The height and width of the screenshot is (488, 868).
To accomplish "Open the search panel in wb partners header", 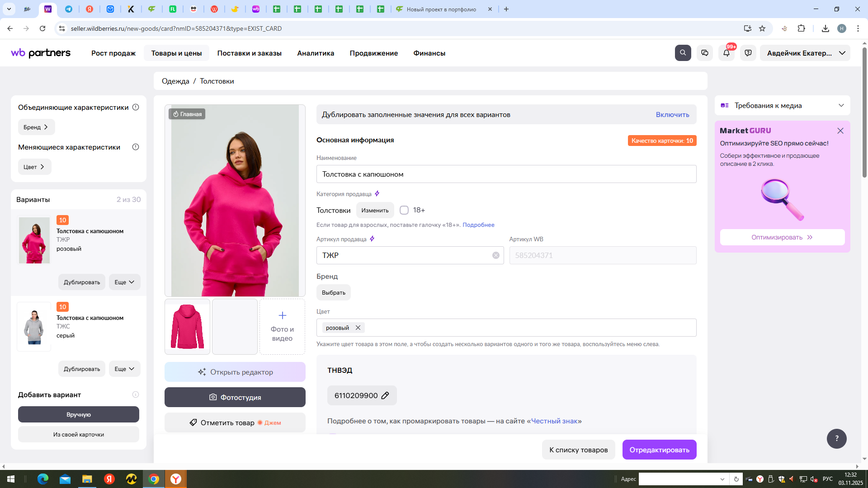I will point(683,53).
